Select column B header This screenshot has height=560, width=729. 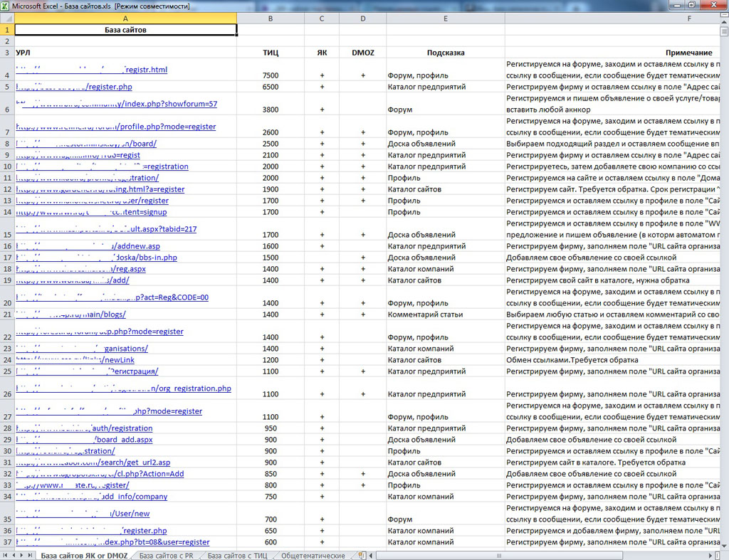coord(271,19)
